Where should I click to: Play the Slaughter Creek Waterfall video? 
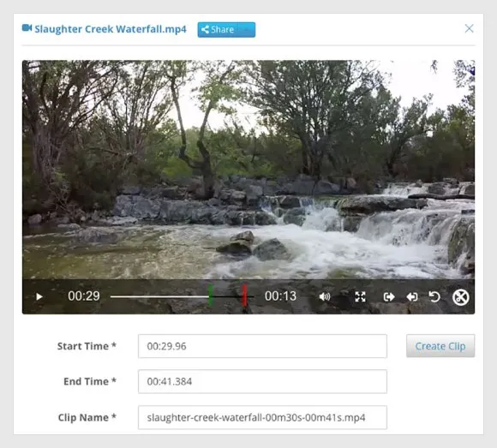39,297
